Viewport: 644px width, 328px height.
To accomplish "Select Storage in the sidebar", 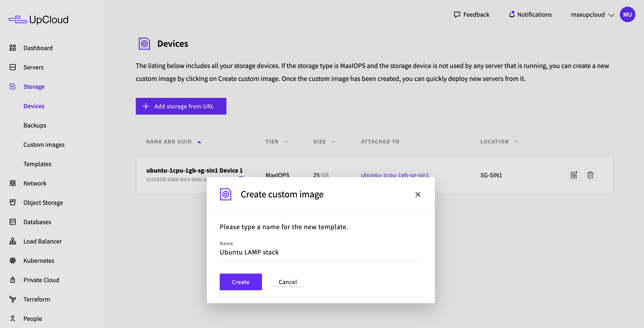I will [x=34, y=86].
